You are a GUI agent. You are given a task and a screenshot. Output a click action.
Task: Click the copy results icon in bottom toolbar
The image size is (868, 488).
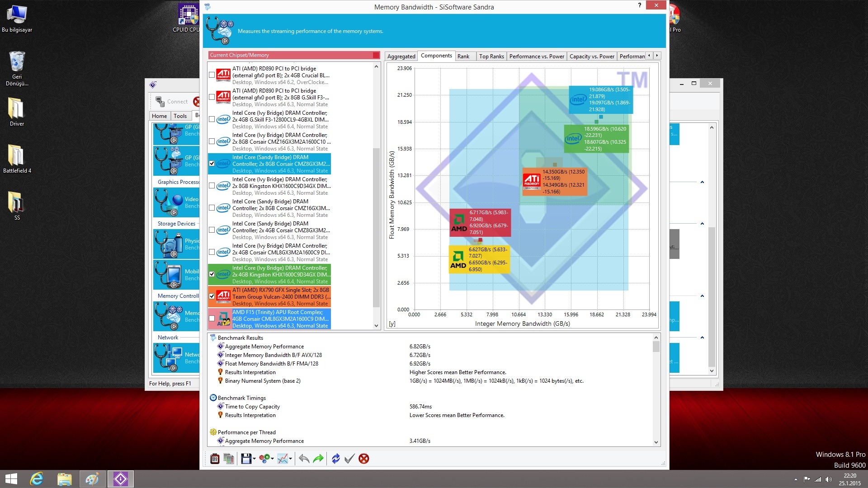(x=229, y=459)
